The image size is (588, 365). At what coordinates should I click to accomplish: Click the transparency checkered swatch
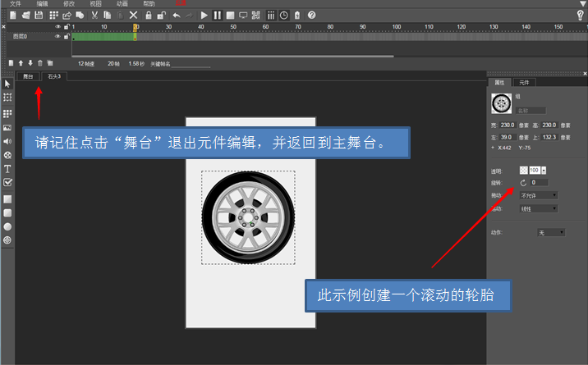523,170
